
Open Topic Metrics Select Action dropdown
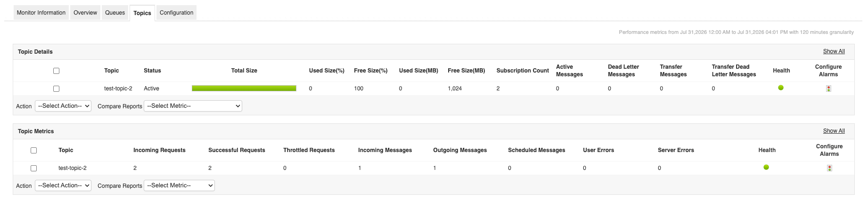tap(63, 185)
